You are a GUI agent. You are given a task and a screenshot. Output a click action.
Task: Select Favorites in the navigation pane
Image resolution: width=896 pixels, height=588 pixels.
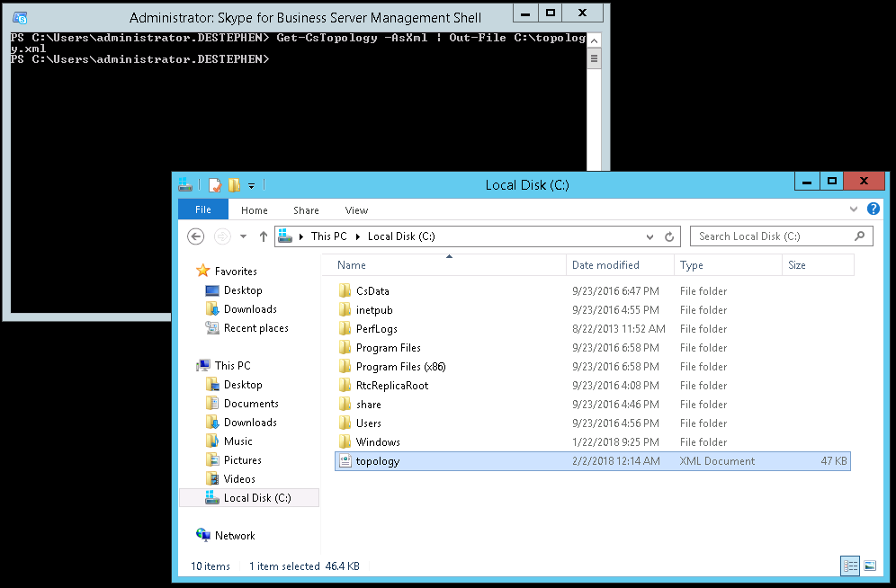coord(236,272)
